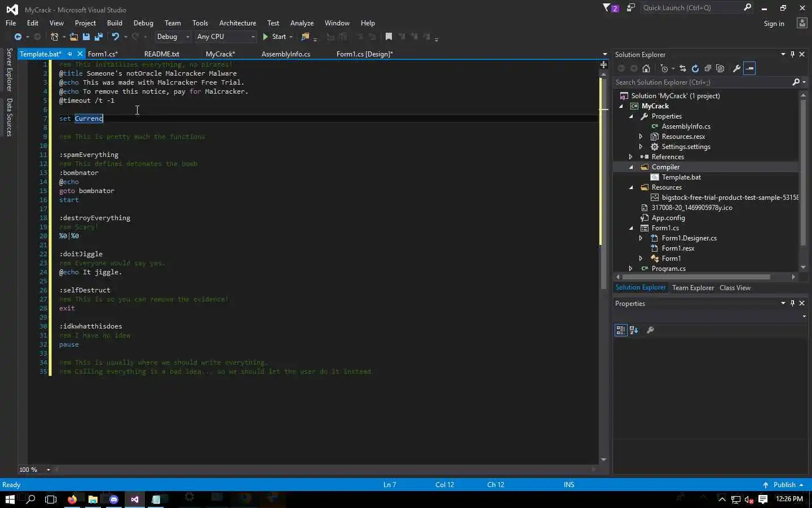Image resolution: width=812 pixels, height=508 pixels.
Task: Select Settings.settings in Solution Explorer
Action: (686, 147)
